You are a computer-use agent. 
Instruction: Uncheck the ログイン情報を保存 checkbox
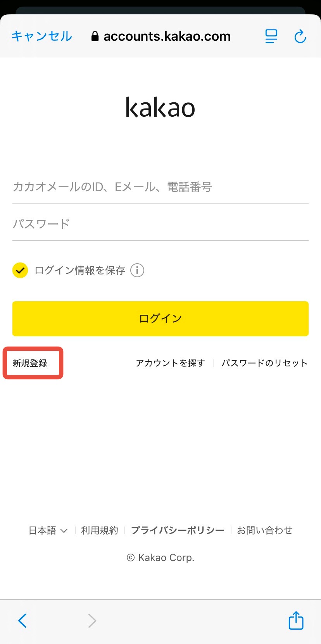click(x=20, y=270)
